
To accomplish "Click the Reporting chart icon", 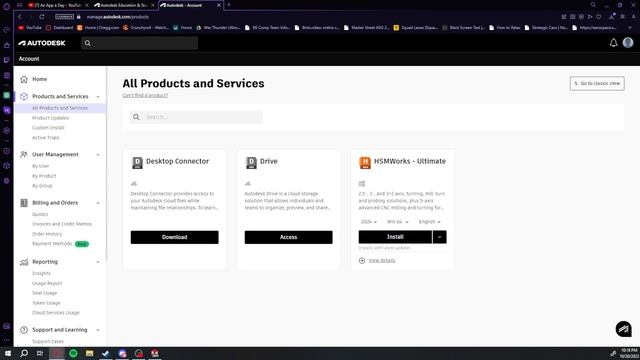I will coord(24,262).
